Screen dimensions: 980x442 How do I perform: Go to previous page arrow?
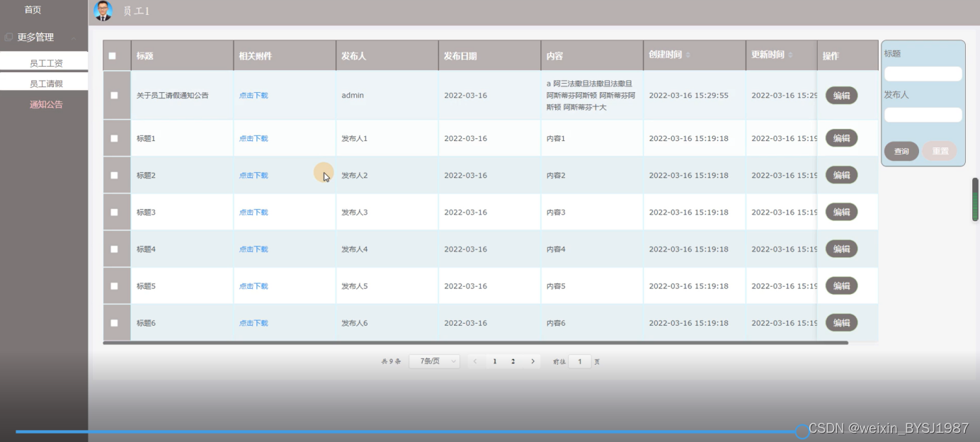pyautogui.click(x=475, y=361)
